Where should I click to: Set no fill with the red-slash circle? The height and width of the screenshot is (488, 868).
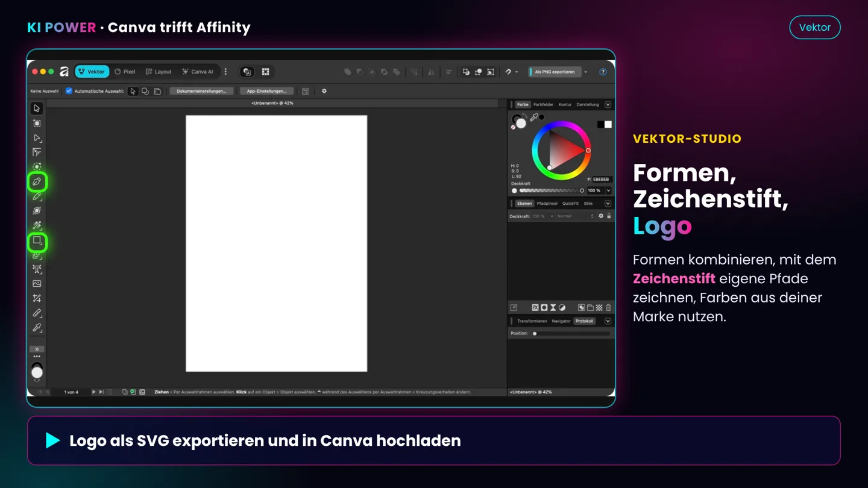point(513,127)
